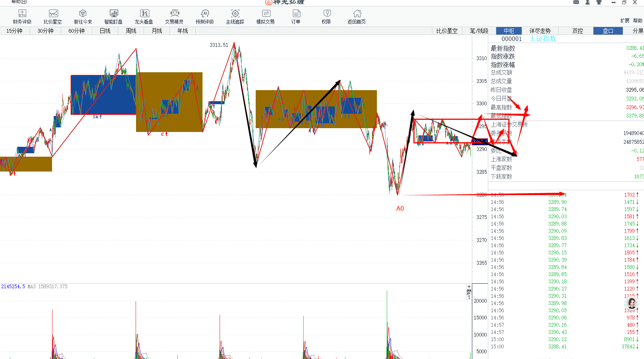Click the 返回首页 home icon

tap(357, 17)
